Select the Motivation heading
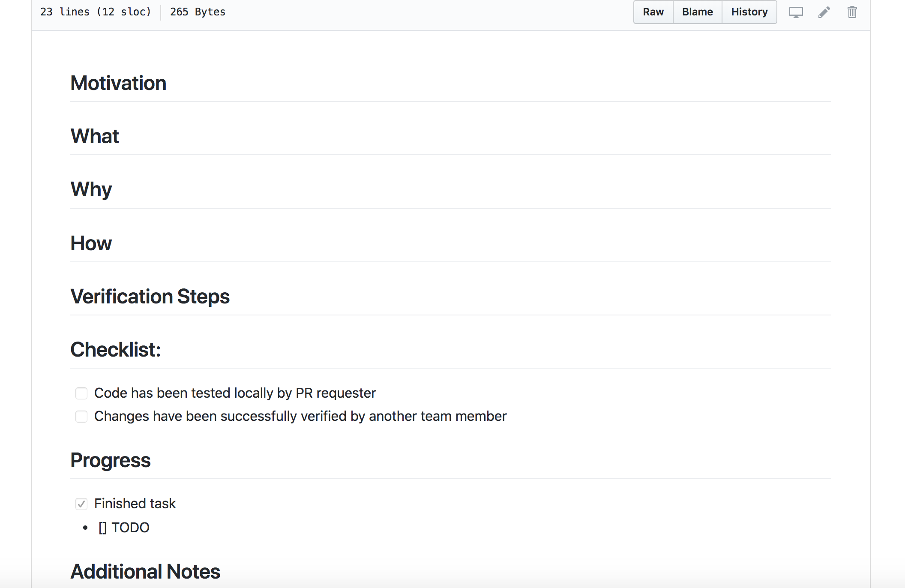905x588 pixels. coord(118,83)
